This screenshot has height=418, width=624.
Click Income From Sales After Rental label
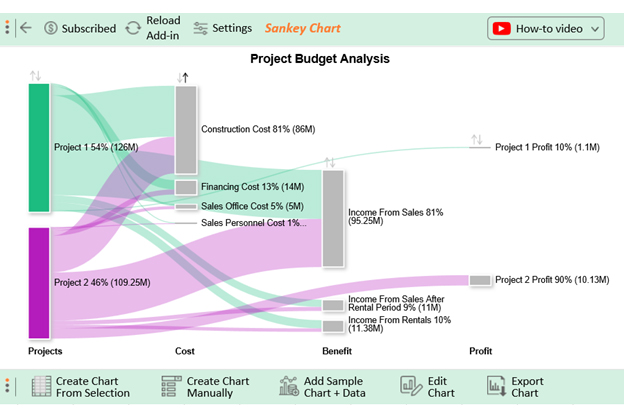pyautogui.click(x=396, y=303)
